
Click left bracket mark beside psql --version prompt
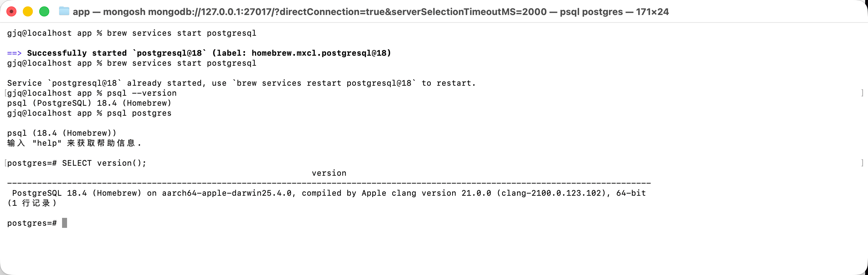[x=5, y=93]
